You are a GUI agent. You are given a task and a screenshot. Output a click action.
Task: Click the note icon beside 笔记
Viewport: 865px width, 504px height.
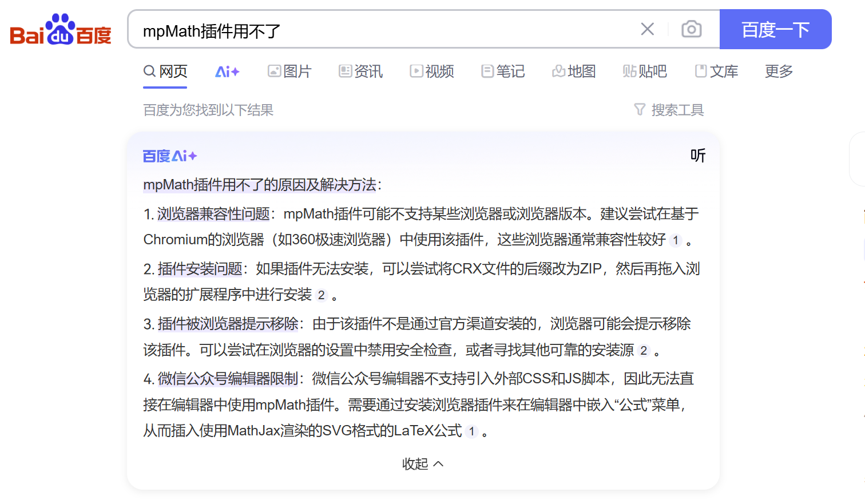[487, 71]
